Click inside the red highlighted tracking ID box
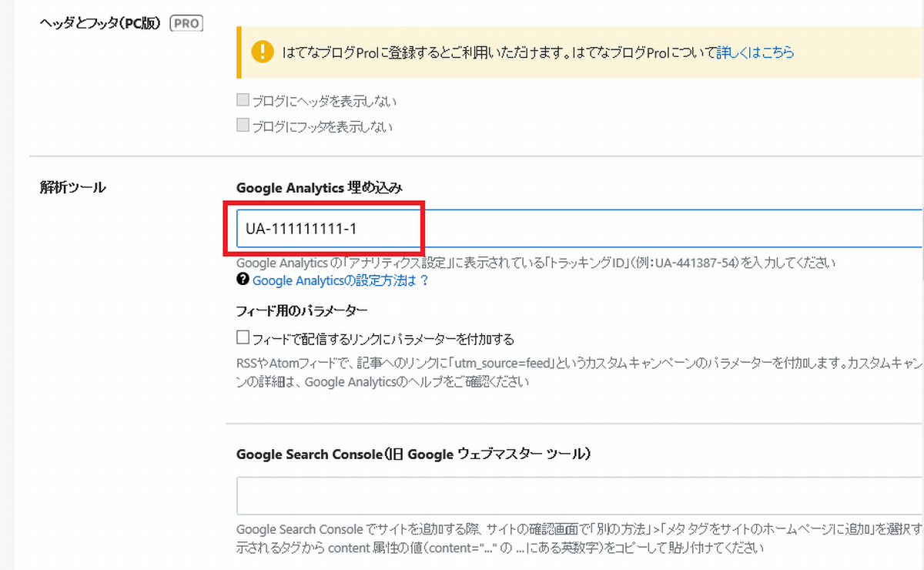This screenshot has height=570, width=924. tap(323, 229)
